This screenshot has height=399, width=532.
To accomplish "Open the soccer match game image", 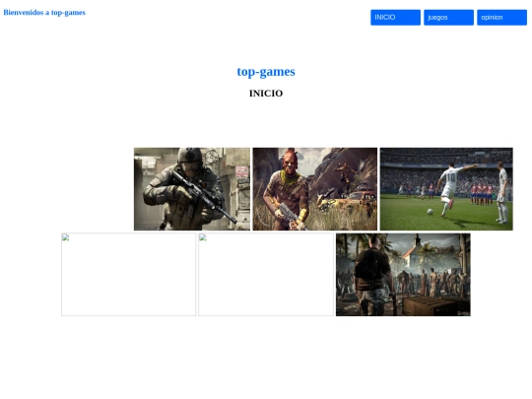I will click(x=446, y=189).
